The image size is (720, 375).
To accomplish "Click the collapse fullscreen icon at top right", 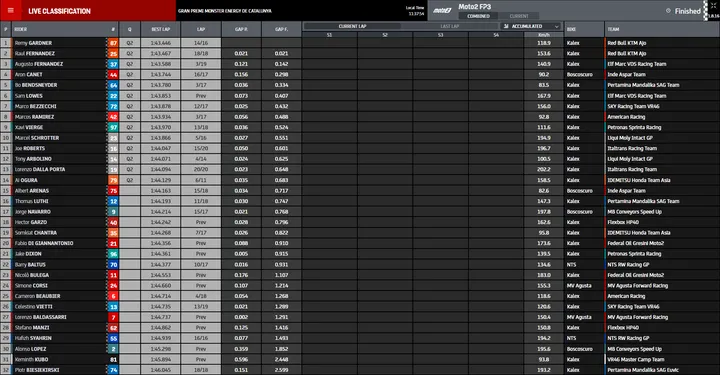I will 714,6.
